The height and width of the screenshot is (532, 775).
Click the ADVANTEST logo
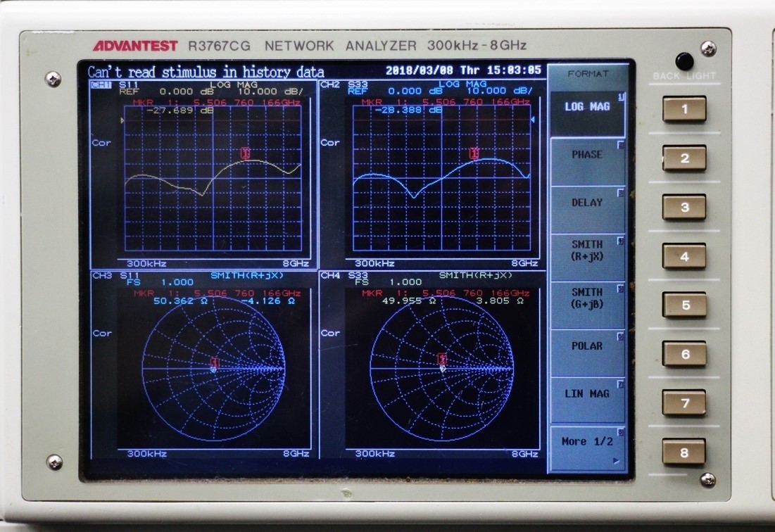click(x=135, y=46)
